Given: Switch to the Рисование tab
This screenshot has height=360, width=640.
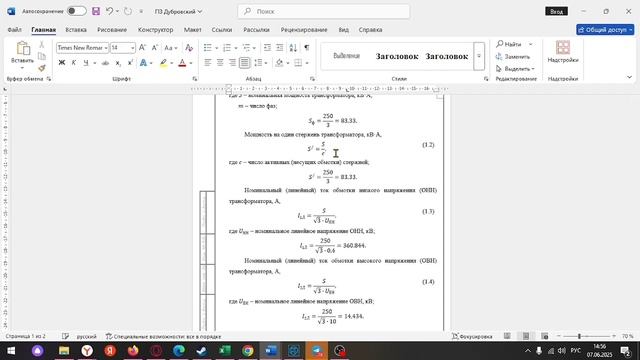Looking at the screenshot, I should [112, 30].
